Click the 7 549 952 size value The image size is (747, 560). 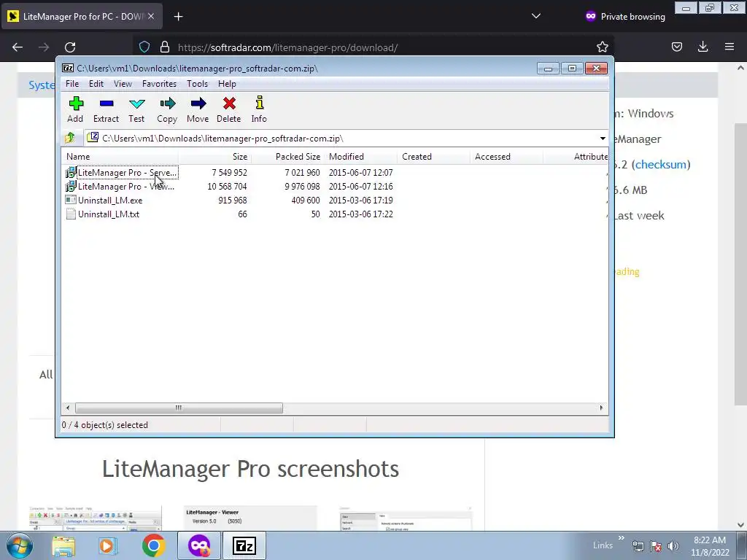[x=229, y=172]
